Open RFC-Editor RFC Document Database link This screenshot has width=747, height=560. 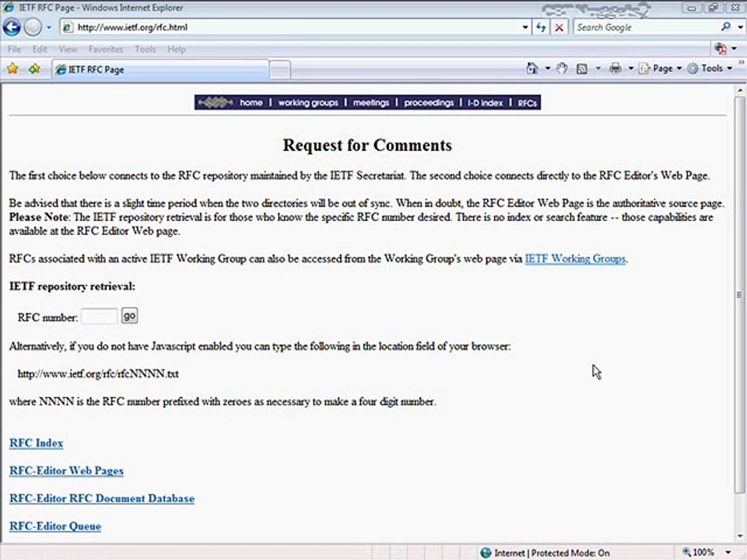[102, 499]
